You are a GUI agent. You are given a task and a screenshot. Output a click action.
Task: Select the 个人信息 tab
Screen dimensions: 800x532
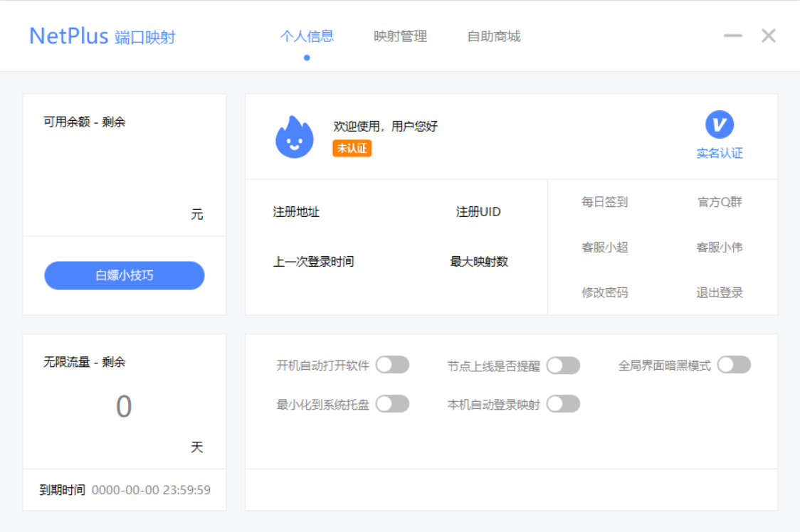point(307,36)
